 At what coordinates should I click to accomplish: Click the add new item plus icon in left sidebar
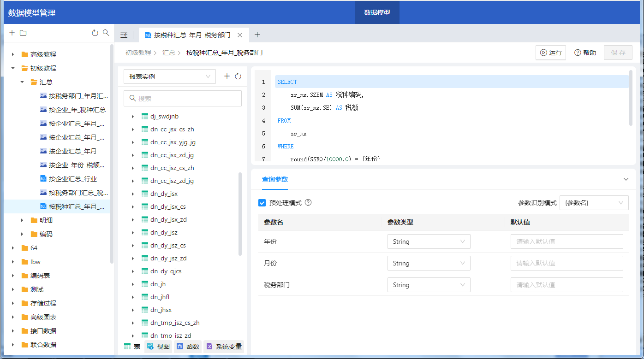pyautogui.click(x=12, y=33)
